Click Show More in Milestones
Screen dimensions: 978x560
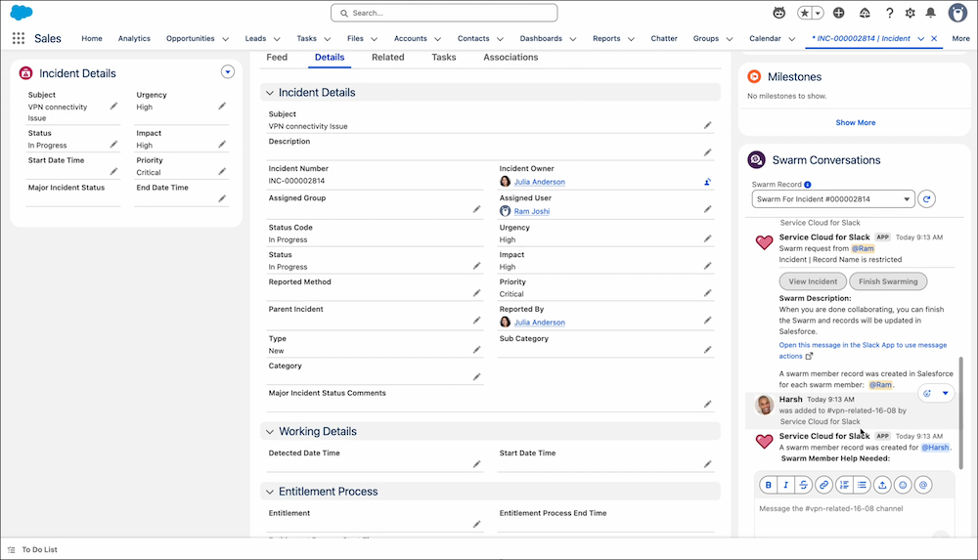point(855,123)
